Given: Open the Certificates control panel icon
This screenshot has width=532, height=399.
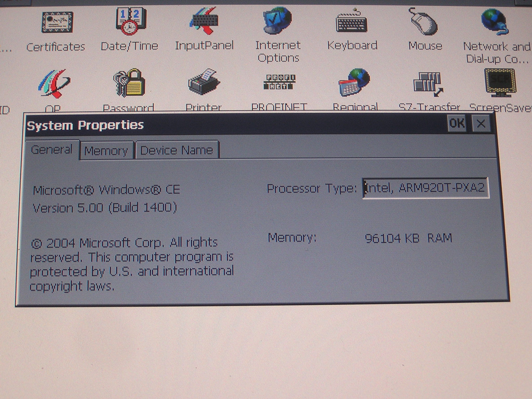Looking at the screenshot, I should coord(57,23).
